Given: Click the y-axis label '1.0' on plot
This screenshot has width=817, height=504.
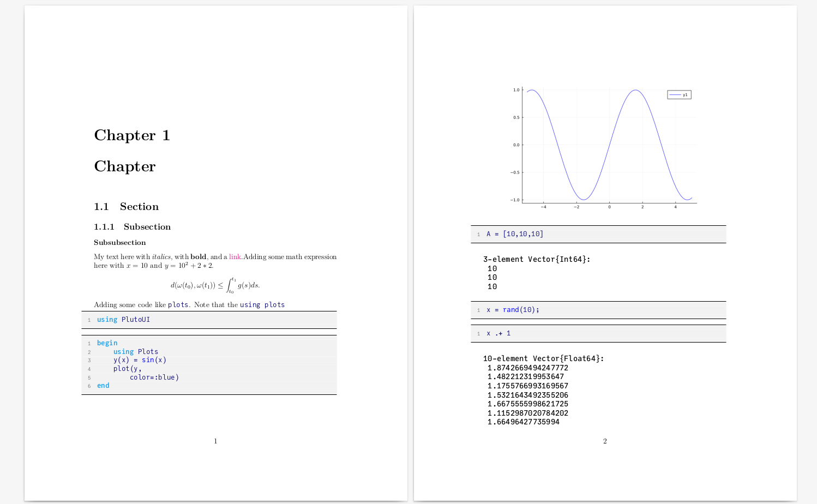Looking at the screenshot, I should pyautogui.click(x=516, y=90).
